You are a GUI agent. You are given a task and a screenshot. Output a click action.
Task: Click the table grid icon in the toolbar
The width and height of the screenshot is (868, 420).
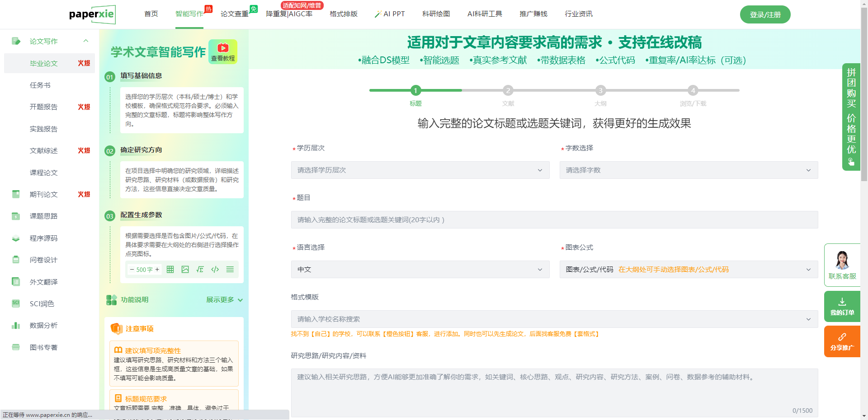[170, 270]
